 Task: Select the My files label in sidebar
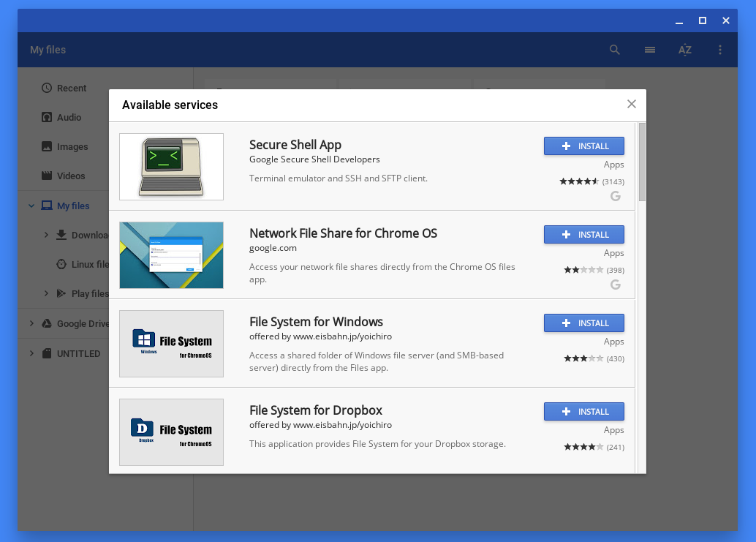point(73,206)
